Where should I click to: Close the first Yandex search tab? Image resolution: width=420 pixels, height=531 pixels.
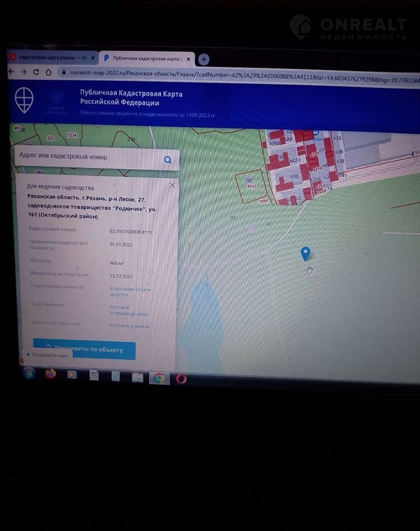(x=92, y=58)
